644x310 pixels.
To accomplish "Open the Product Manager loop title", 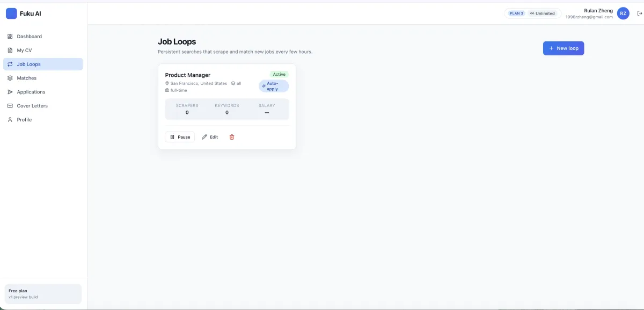I will (x=188, y=75).
